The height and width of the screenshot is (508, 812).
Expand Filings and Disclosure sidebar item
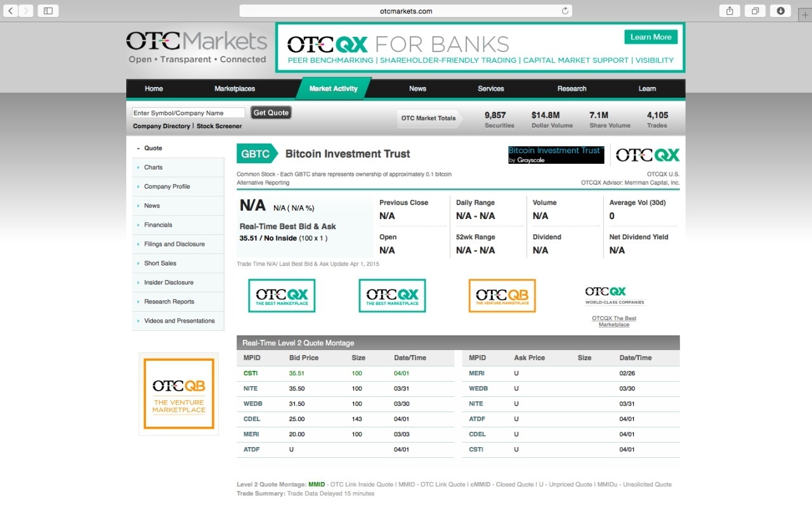coord(178,244)
